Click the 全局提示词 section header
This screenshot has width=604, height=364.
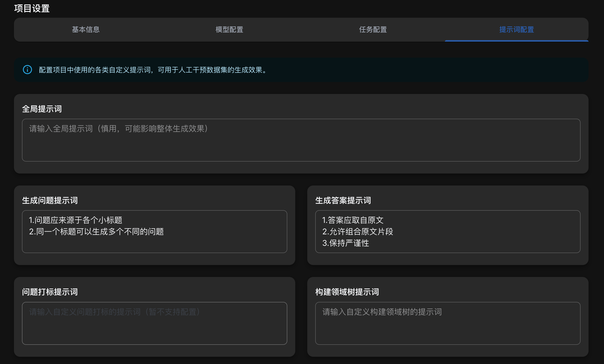(42, 108)
